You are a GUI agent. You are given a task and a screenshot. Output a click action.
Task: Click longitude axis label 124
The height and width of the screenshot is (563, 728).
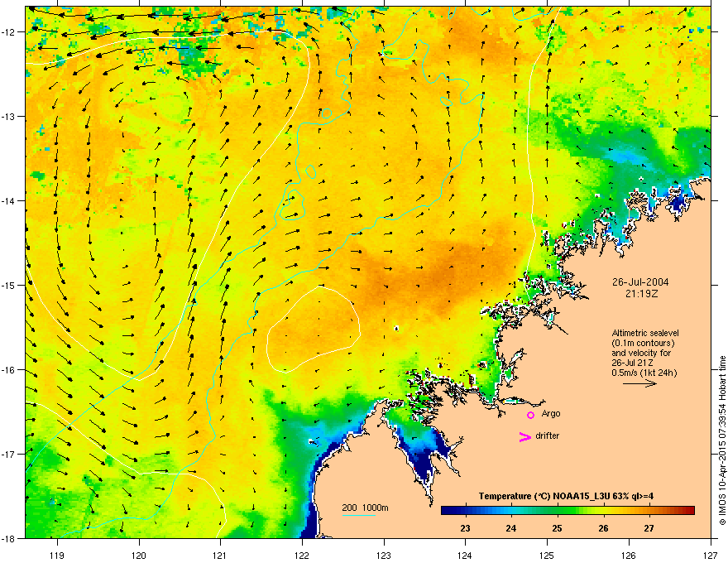pos(465,556)
